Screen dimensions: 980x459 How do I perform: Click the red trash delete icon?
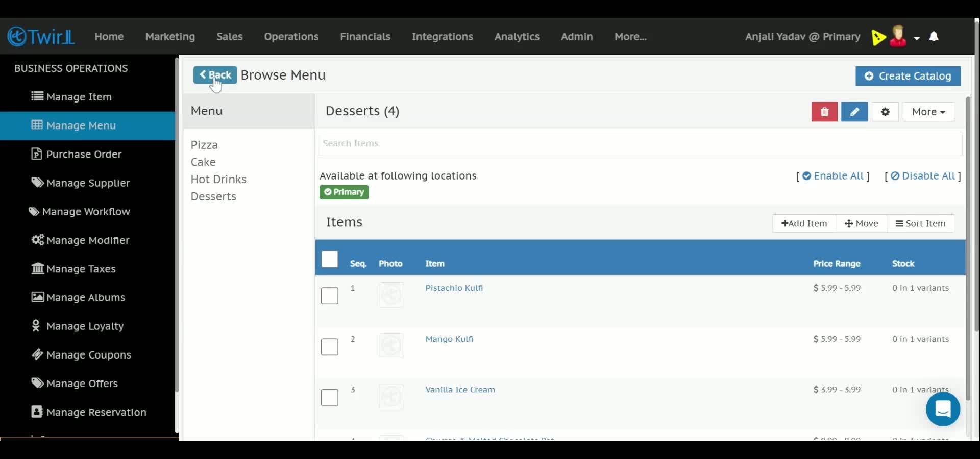coord(824,112)
